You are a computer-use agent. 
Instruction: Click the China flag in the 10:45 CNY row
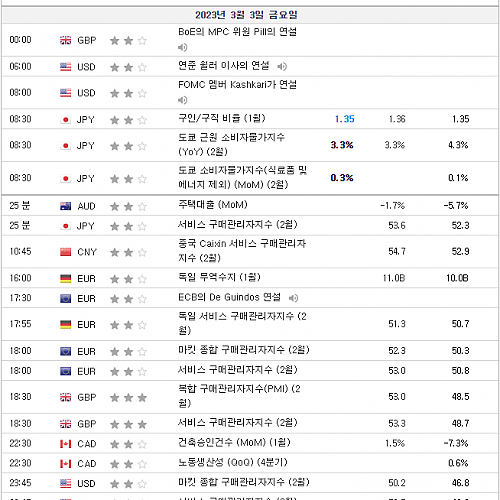coord(65,252)
